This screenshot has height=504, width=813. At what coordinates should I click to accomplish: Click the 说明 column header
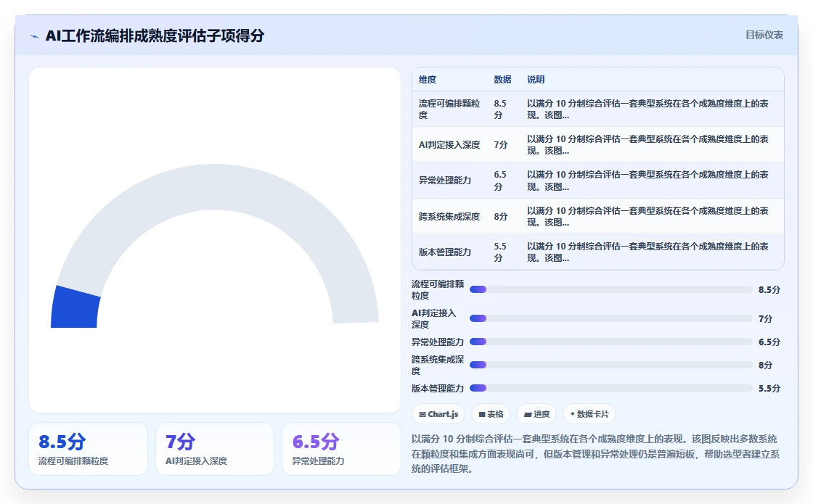point(536,79)
